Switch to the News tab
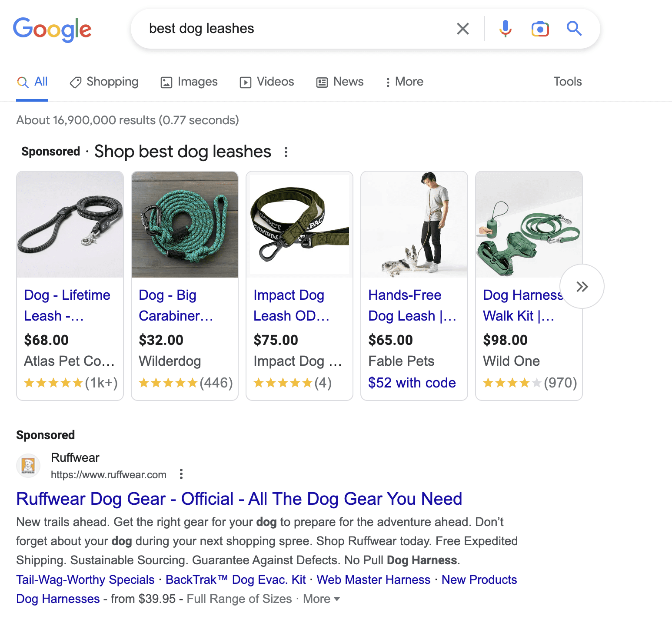 [x=339, y=82]
